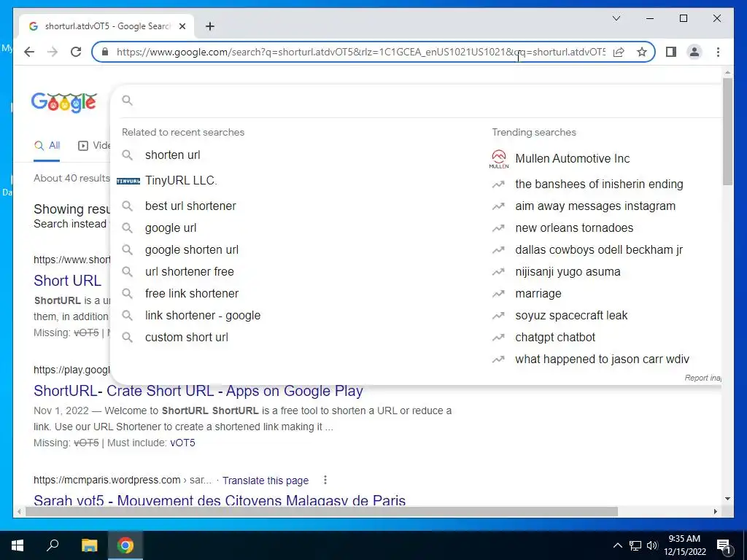The height and width of the screenshot is (560, 747).
Task: Click the vertical scrollbar thumb
Action: point(727,132)
